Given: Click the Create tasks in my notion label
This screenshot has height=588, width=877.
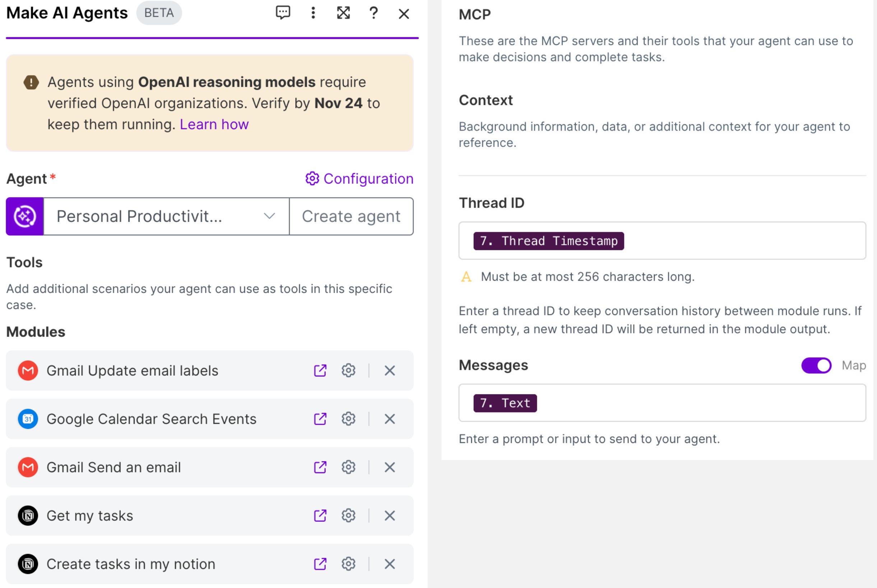Looking at the screenshot, I should click(131, 564).
